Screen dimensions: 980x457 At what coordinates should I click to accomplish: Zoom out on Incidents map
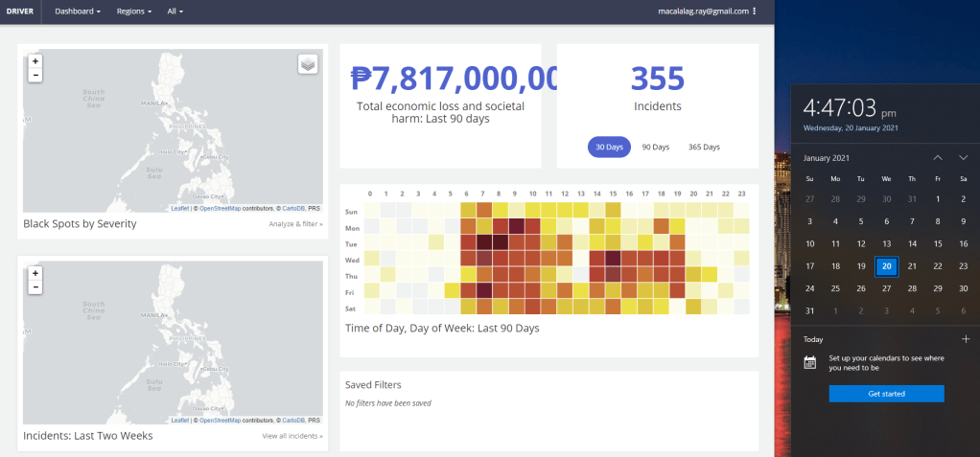35,287
